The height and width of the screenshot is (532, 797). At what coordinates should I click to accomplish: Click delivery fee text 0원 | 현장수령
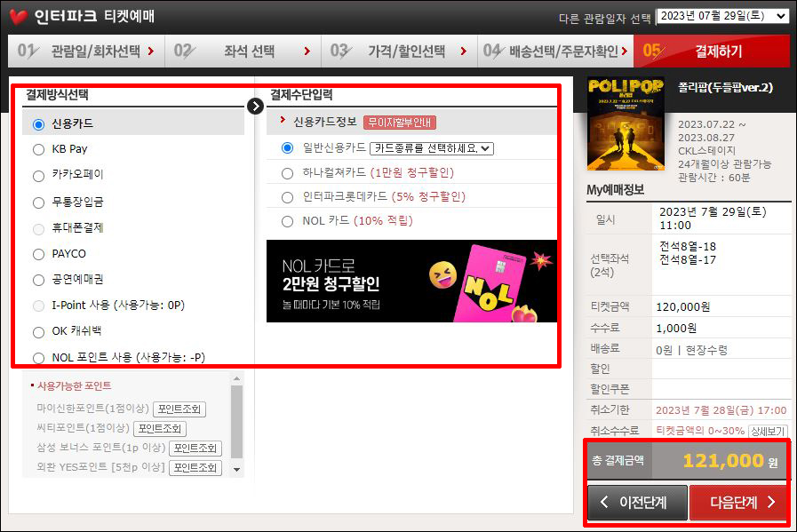pos(691,350)
